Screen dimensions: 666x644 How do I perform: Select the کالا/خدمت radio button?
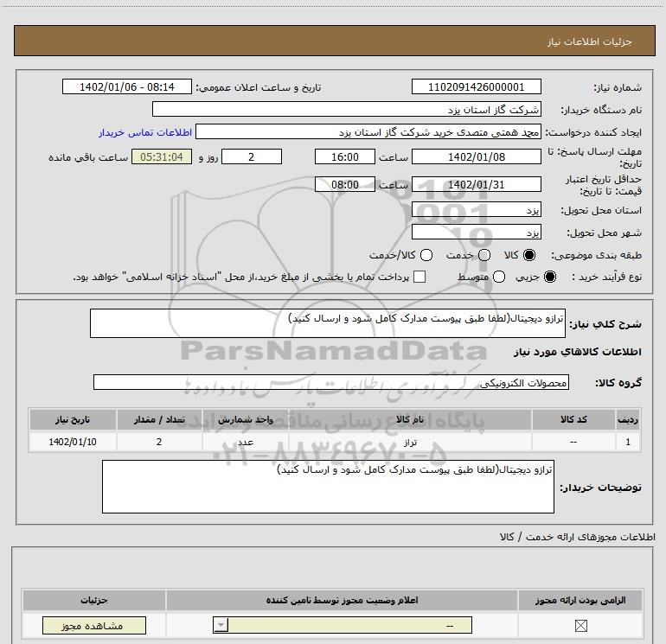426,255
